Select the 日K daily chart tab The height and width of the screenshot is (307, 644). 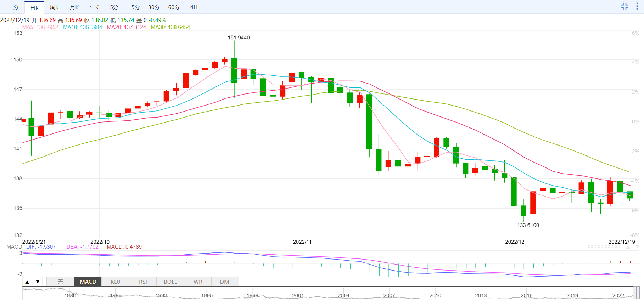coord(34,7)
